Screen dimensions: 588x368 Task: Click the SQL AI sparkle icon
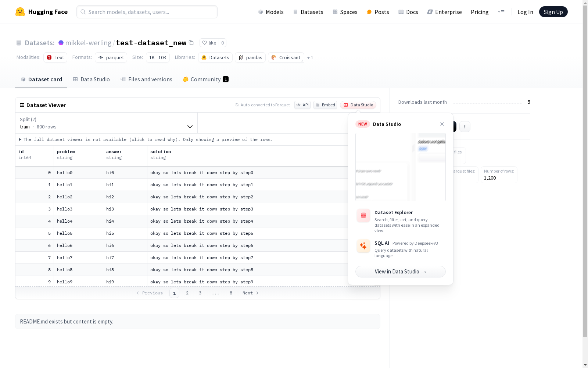(363, 246)
